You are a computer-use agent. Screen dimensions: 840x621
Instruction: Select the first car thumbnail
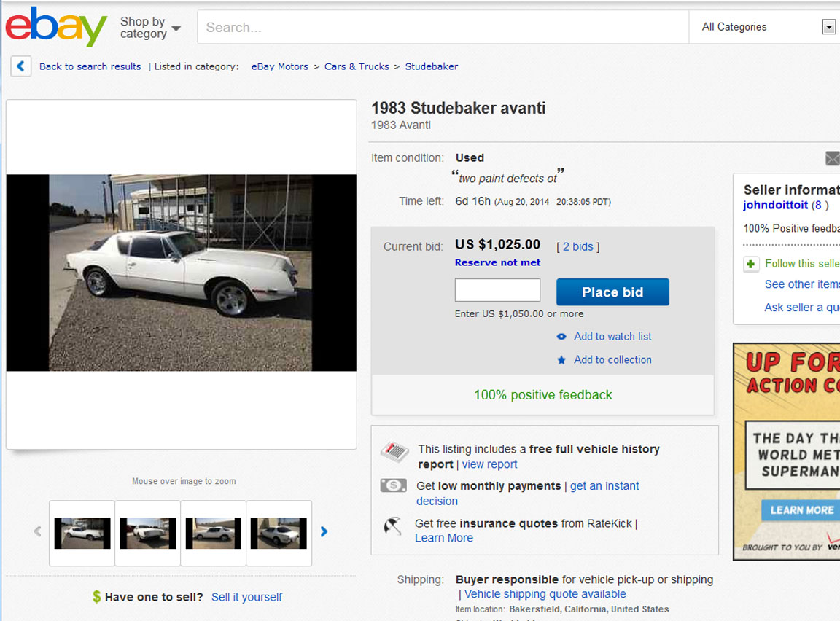click(x=82, y=533)
